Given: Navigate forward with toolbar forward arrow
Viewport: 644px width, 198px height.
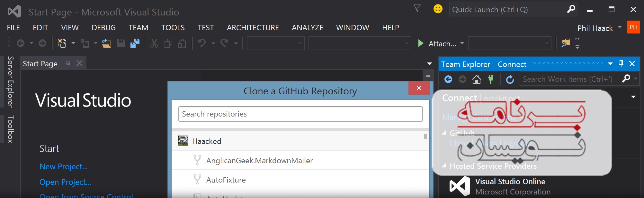Looking at the screenshot, I should point(42,43).
